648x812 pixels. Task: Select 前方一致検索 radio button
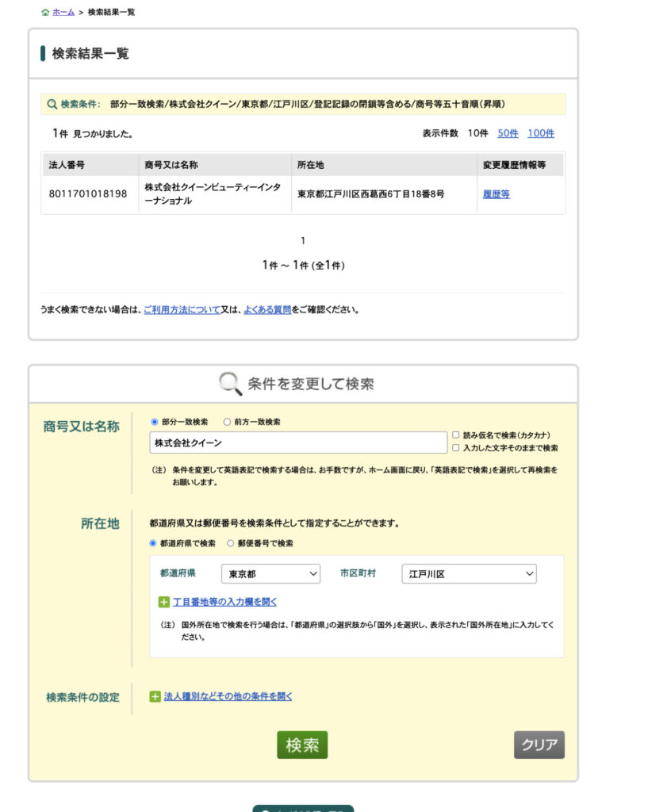227,422
